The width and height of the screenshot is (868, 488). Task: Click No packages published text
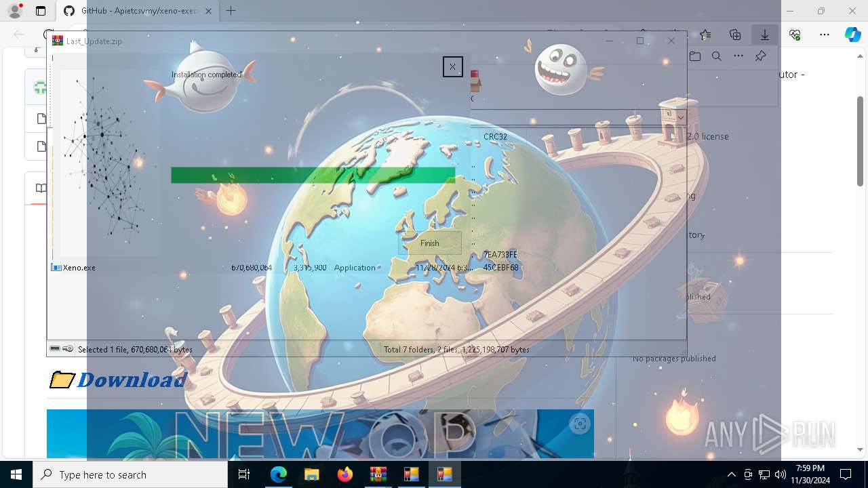[674, 359]
